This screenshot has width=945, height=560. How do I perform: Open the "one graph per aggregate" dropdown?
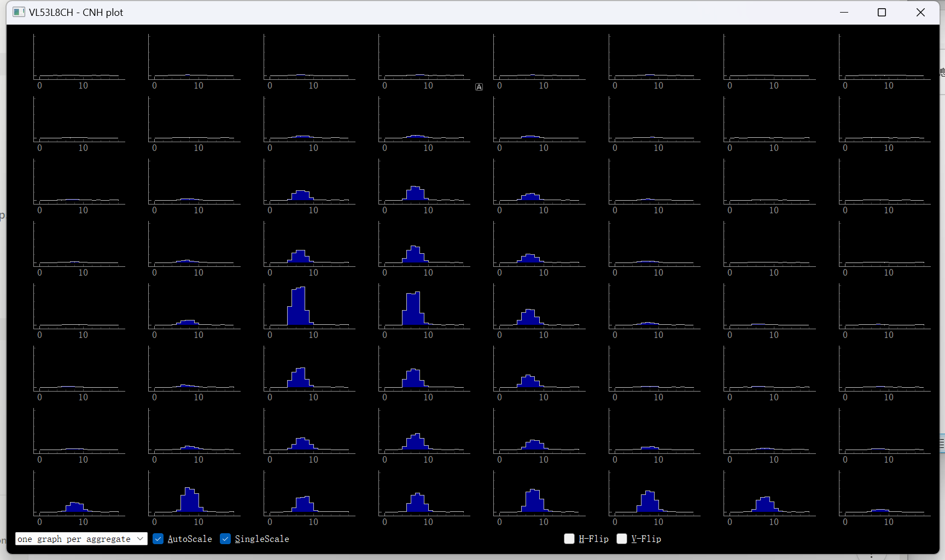[81, 539]
